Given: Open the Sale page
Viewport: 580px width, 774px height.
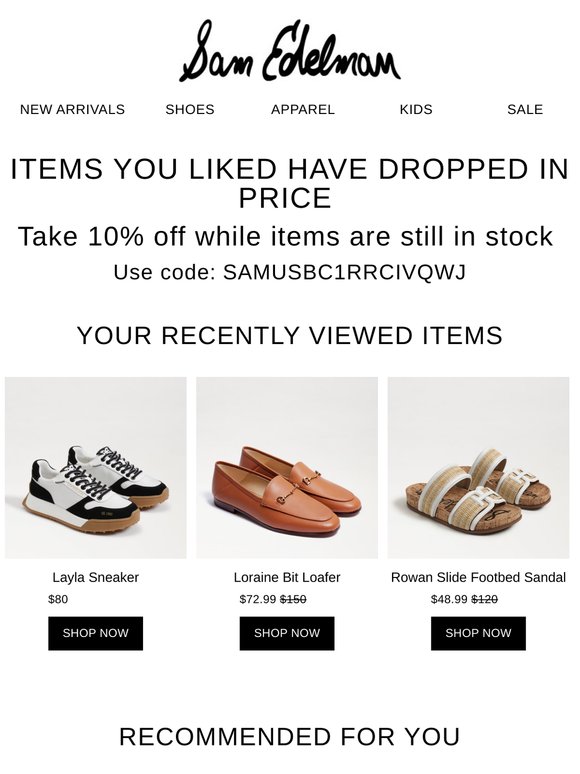Looking at the screenshot, I should point(525,110).
